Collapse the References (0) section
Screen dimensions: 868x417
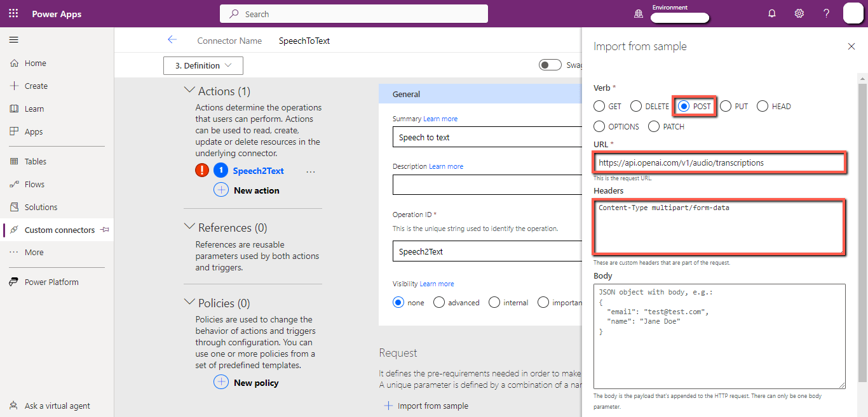189,227
